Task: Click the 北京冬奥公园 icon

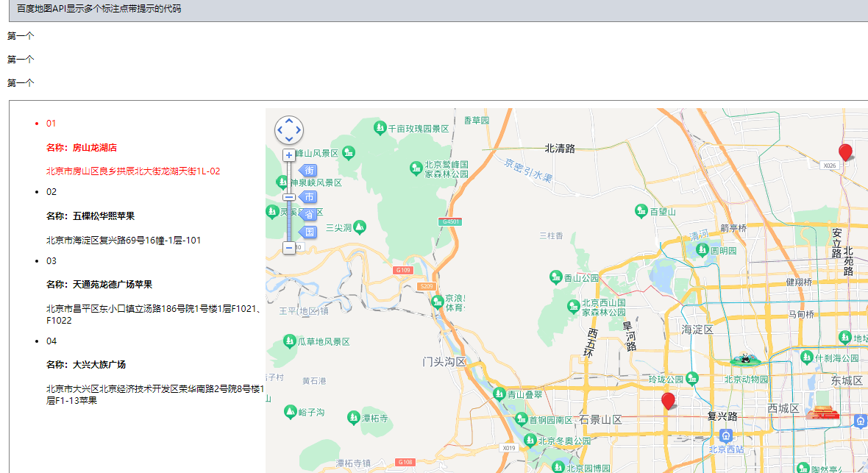Action: 530,441
